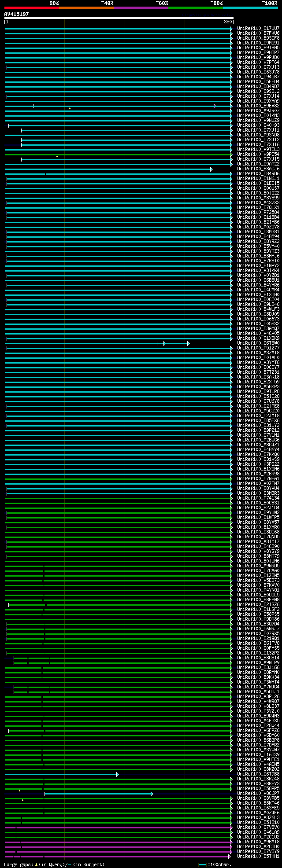
Task: Open hit label UniRef100_B7FKU6
Action: (258, 33)
